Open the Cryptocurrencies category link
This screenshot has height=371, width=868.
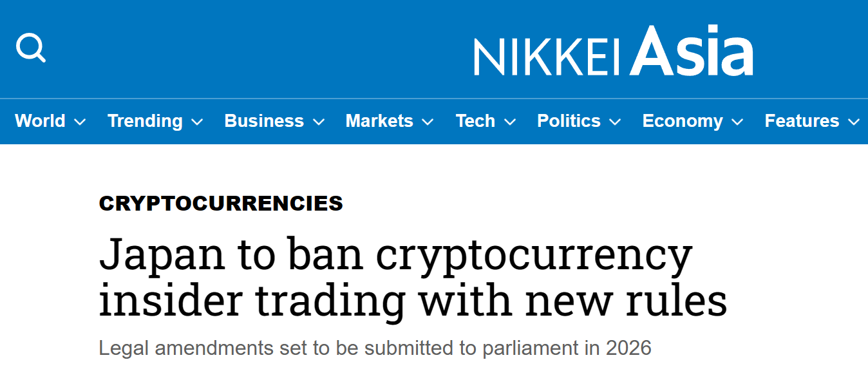pos(221,204)
